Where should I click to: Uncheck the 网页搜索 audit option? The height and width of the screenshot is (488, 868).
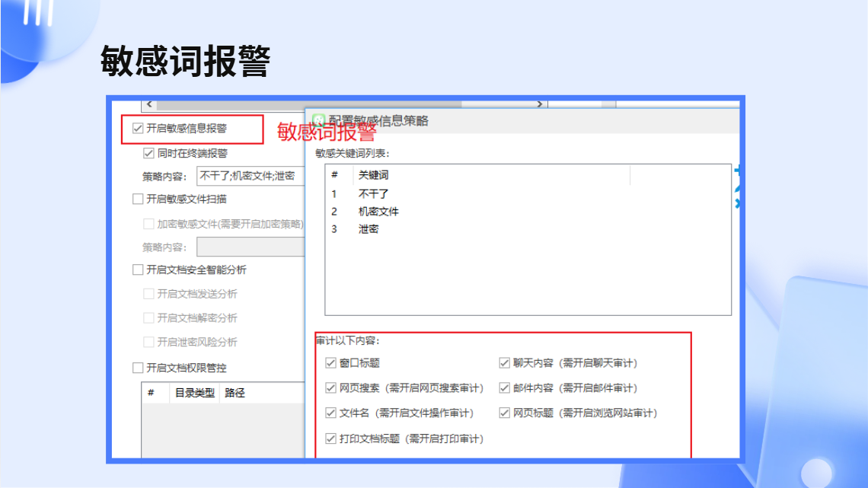click(330, 388)
